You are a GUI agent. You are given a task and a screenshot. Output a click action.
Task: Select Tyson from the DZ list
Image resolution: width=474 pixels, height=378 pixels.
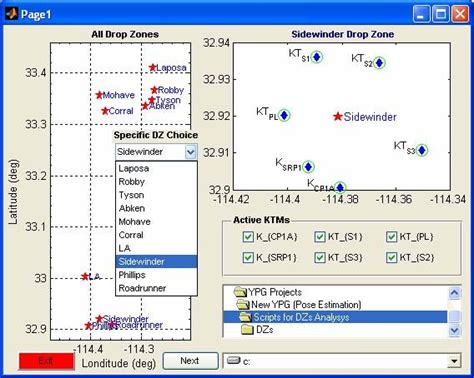click(x=156, y=195)
